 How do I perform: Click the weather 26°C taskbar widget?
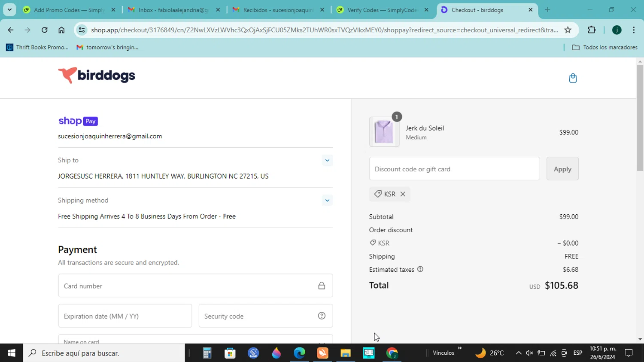pyautogui.click(x=489, y=353)
